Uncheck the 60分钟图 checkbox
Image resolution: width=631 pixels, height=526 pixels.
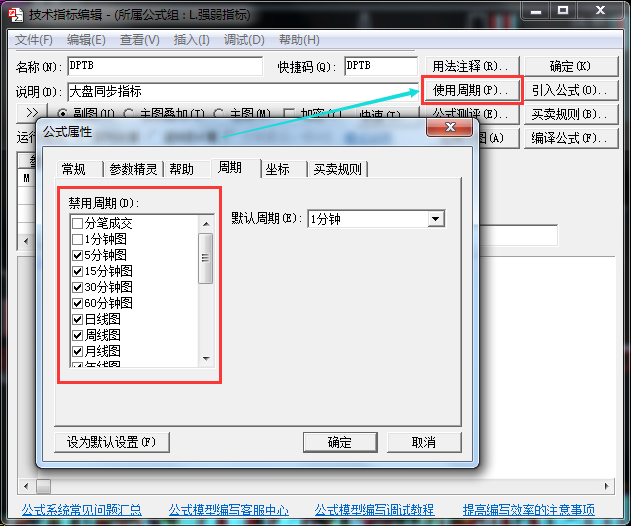[77, 303]
